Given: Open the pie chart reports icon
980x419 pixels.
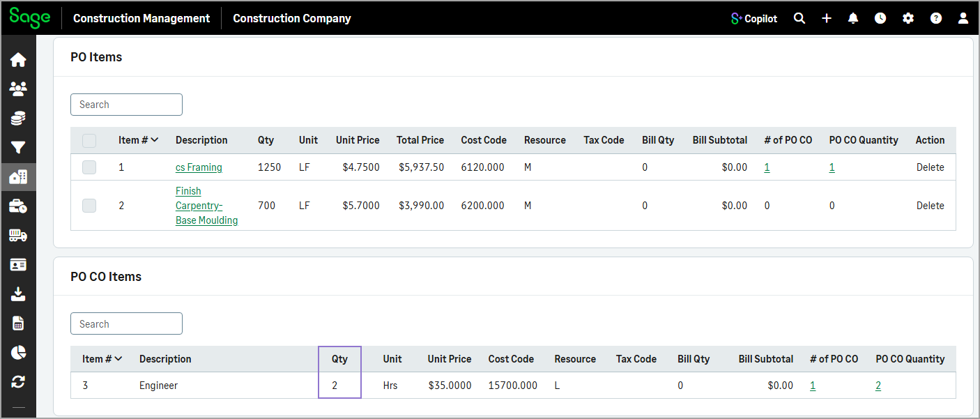Looking at the screenshot, I should pos(18,352).
